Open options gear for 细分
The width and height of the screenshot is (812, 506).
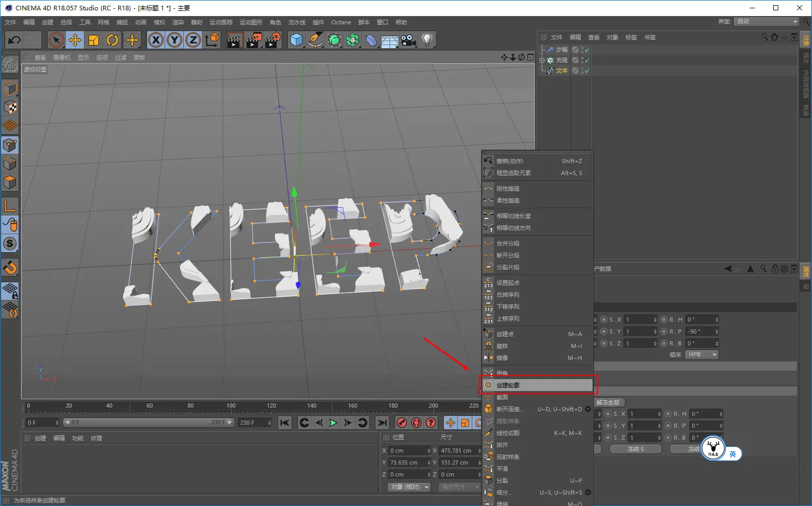(x=588, y=493)
